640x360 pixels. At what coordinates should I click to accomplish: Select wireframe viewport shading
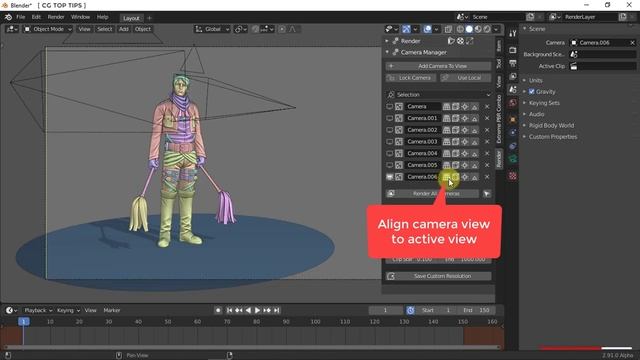click(460, 29)
